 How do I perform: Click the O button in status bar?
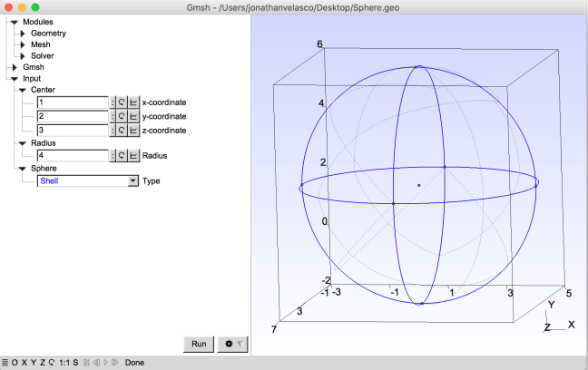tap(15, 363)
